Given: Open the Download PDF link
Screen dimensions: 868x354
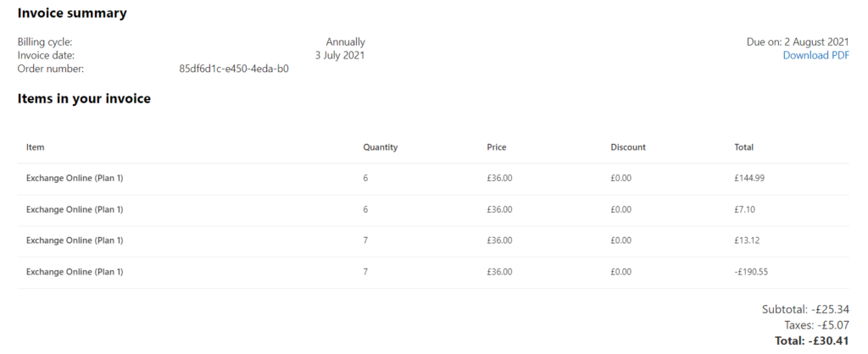Looking at the screenshot, I should (816, 55).
